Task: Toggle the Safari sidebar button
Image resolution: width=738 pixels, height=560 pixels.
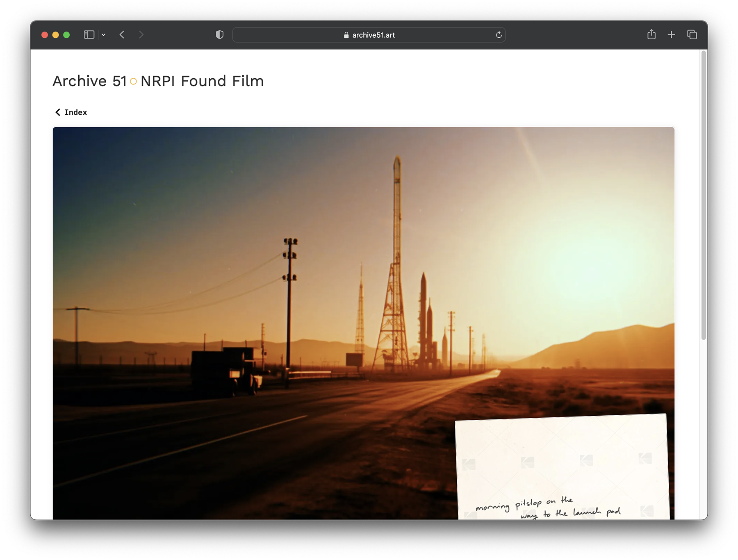Action: coord(89,35)
